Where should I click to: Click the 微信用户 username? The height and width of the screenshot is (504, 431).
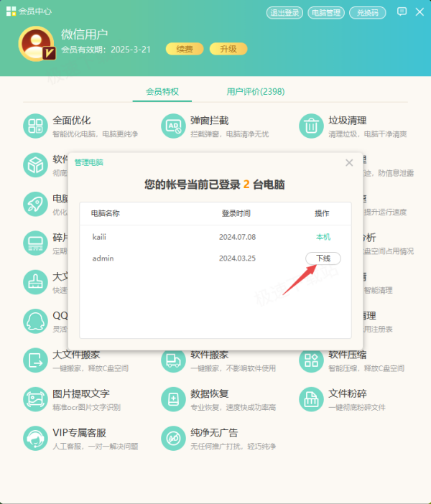(x=85, y=34)
